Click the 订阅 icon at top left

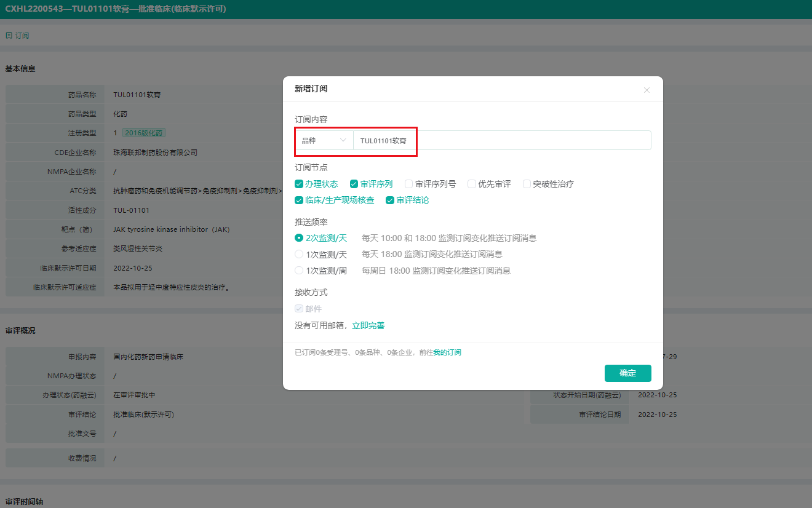(9, 36)
